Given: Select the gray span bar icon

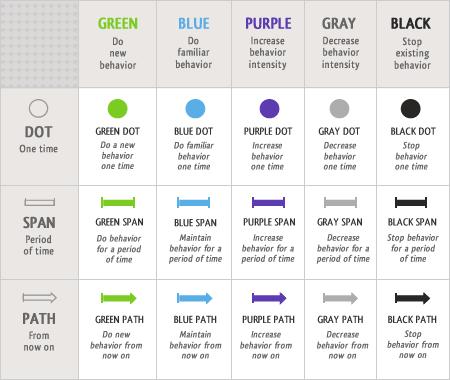Looking at the screenshot, I should point(340,202).
